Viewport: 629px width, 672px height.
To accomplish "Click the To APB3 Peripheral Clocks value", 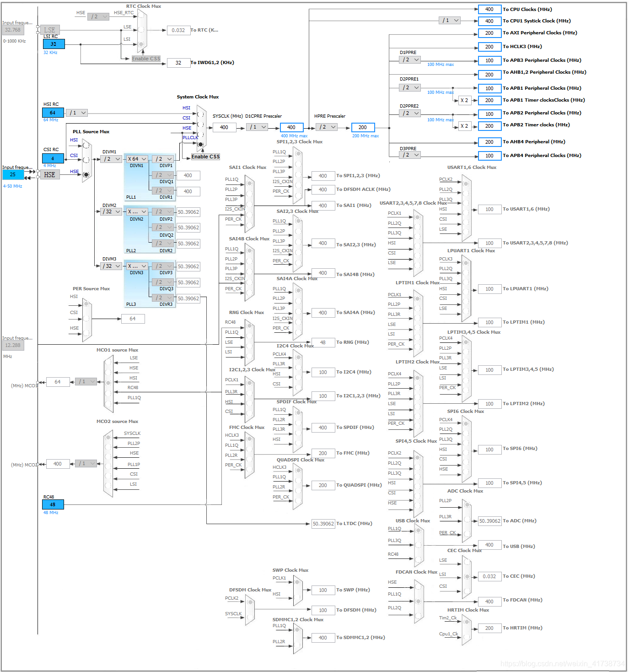I will tap(489, 60).
